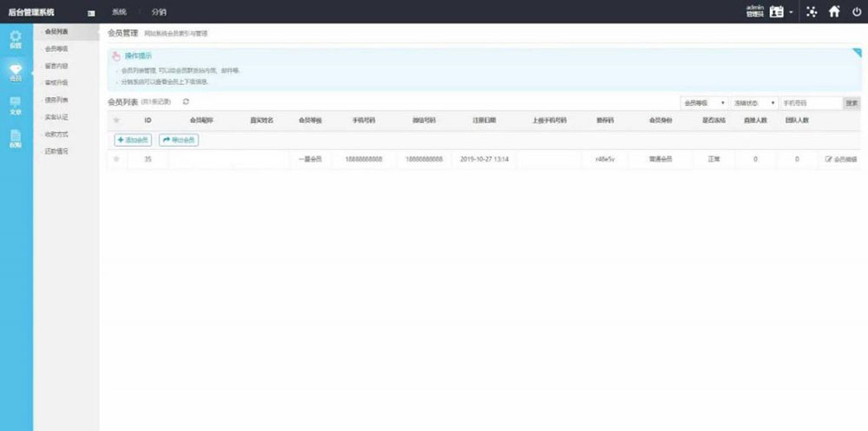868x431 pixels.
Task: Open the theme dots icon in top bar
Action: (812, 11)
